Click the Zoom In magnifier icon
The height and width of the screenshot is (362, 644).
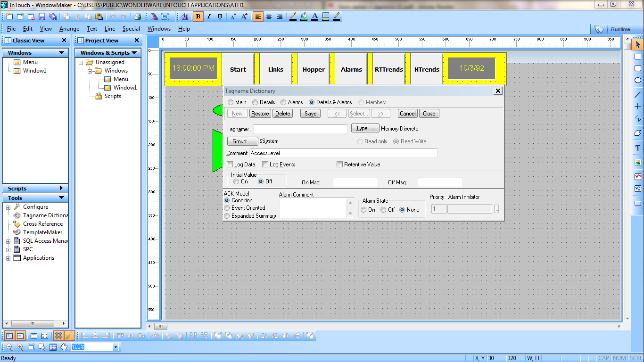pyautogui.click(x=20, y=347)
